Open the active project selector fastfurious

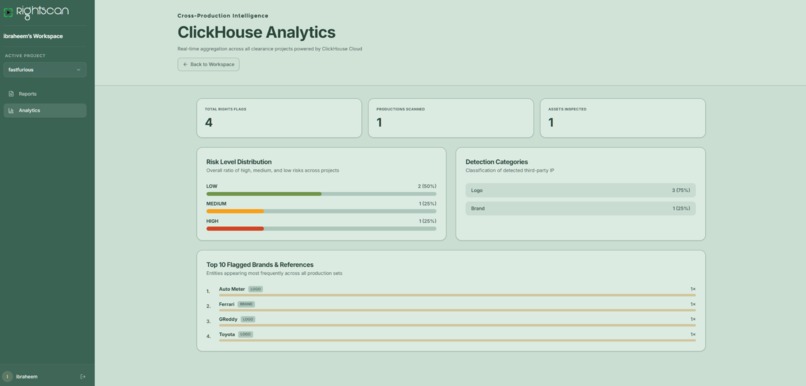45,70
